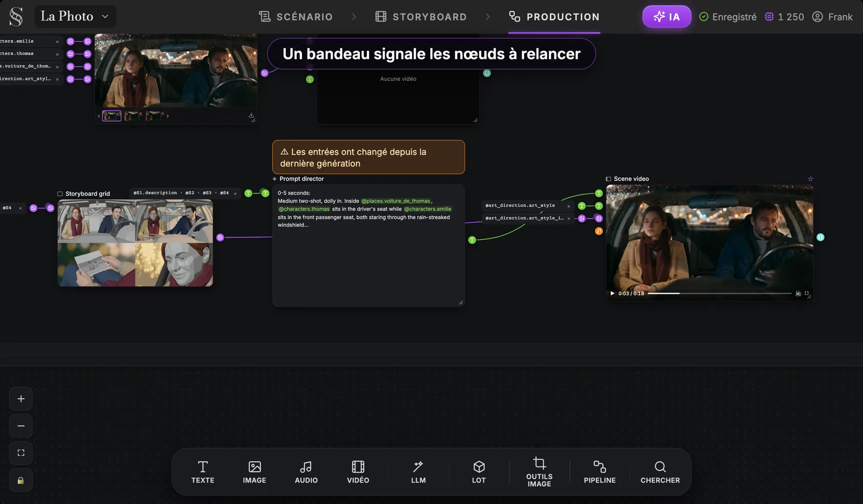Screen dimensions: 863x504
Task: Remove the characters.thomas reference
Action: [x=57, y=54]
